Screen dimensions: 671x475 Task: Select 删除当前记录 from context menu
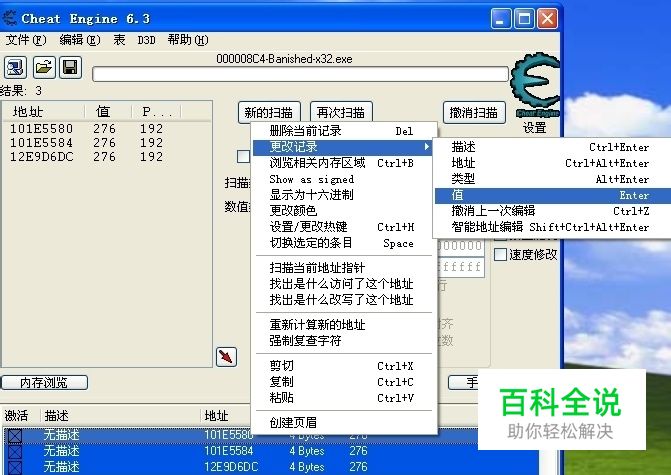344,131
